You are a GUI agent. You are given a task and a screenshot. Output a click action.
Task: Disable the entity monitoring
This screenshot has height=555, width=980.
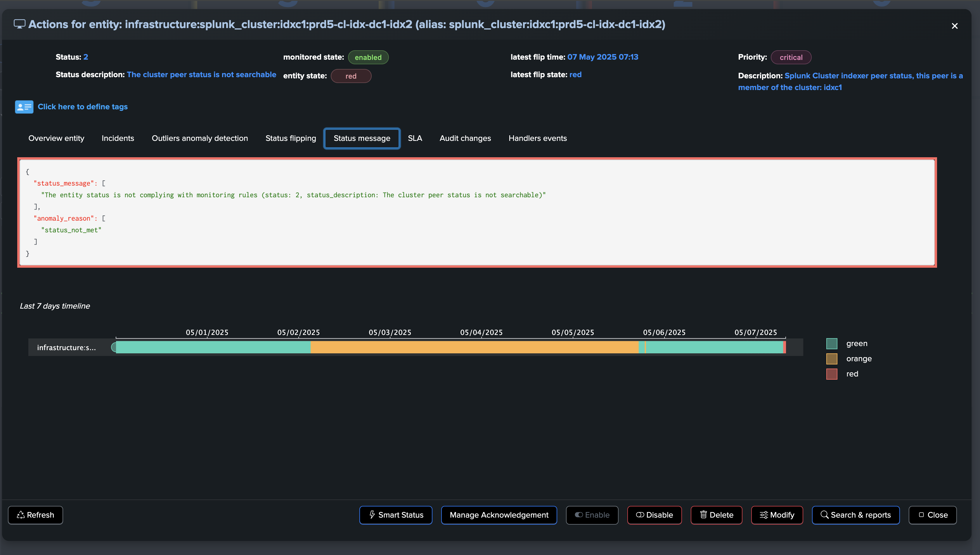[x=655, y=515]
